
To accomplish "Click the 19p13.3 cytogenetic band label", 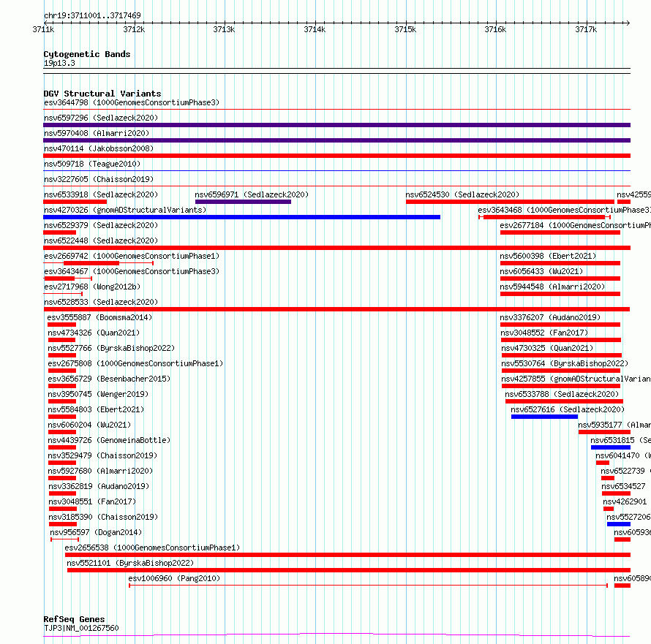I will (59, 63).
